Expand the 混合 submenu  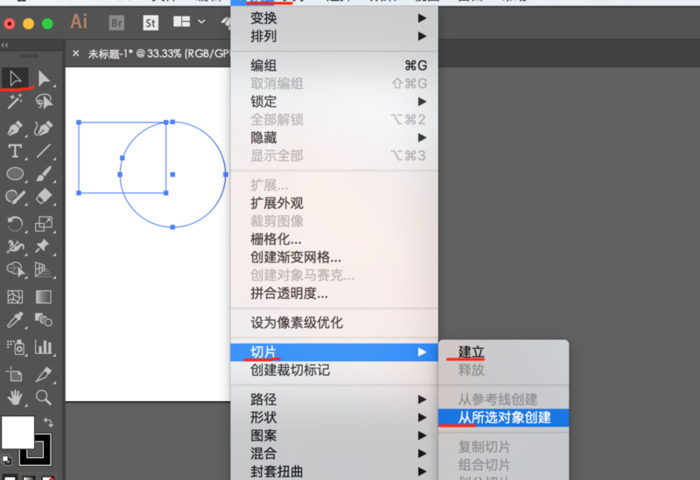(334, 454)
